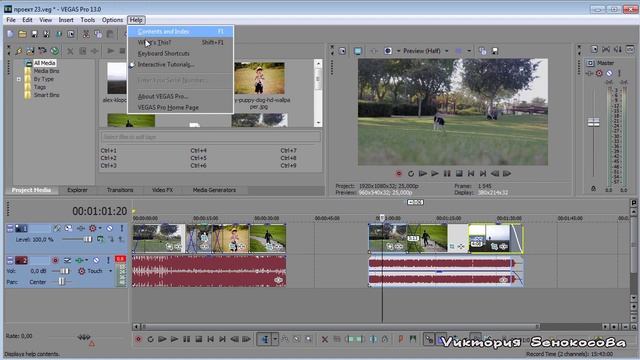Mute audio track 2
Screen dimensions: 640x360
click(96, 260)
